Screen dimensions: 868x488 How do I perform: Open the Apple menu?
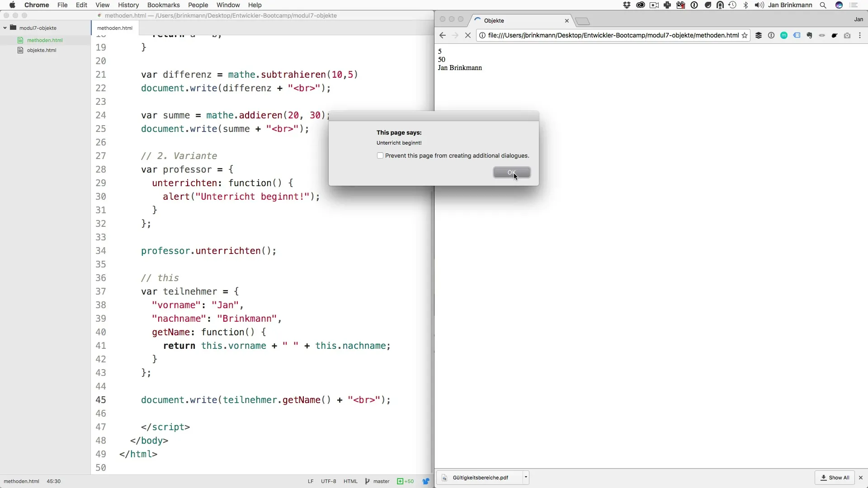tap(12, 5)
